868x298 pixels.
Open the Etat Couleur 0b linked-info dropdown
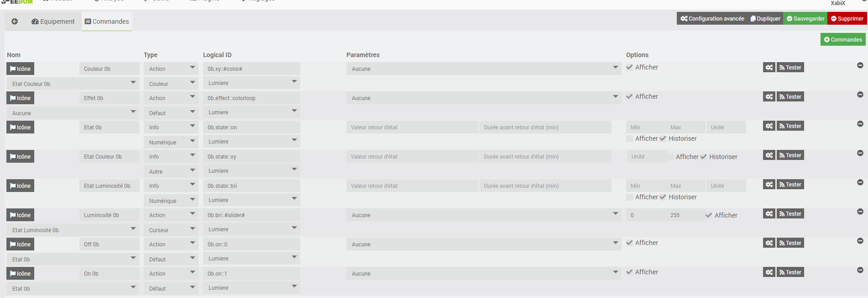pos(73,84)
